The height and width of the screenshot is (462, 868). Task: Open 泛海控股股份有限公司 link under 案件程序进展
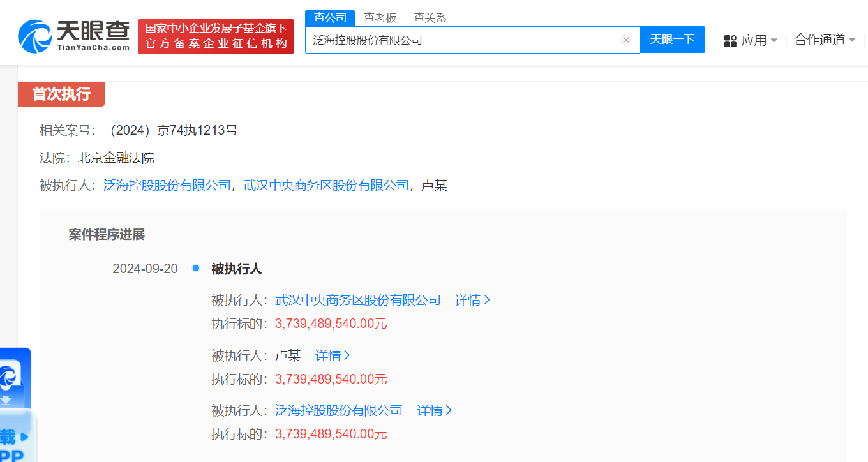coord(339,410)
